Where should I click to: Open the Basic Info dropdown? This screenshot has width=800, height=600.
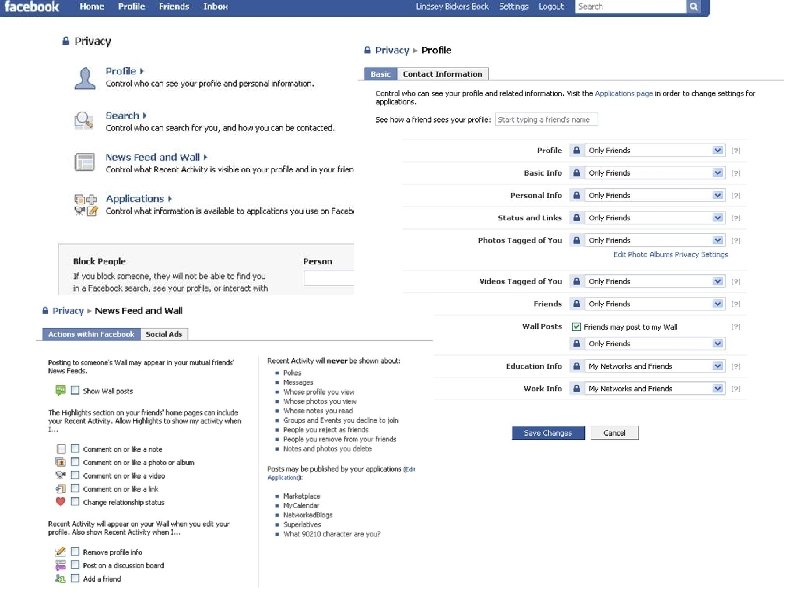[x=655, y=173]
